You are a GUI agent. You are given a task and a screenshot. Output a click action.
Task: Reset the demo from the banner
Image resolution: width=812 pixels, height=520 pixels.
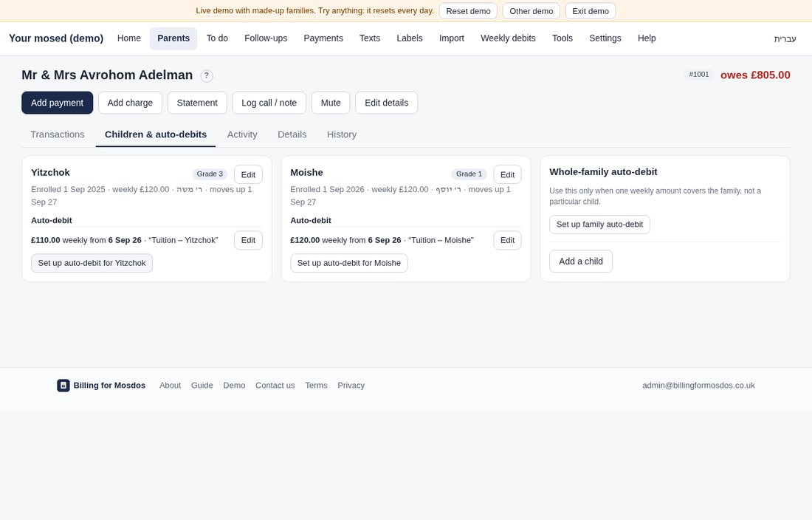(468, 11)
